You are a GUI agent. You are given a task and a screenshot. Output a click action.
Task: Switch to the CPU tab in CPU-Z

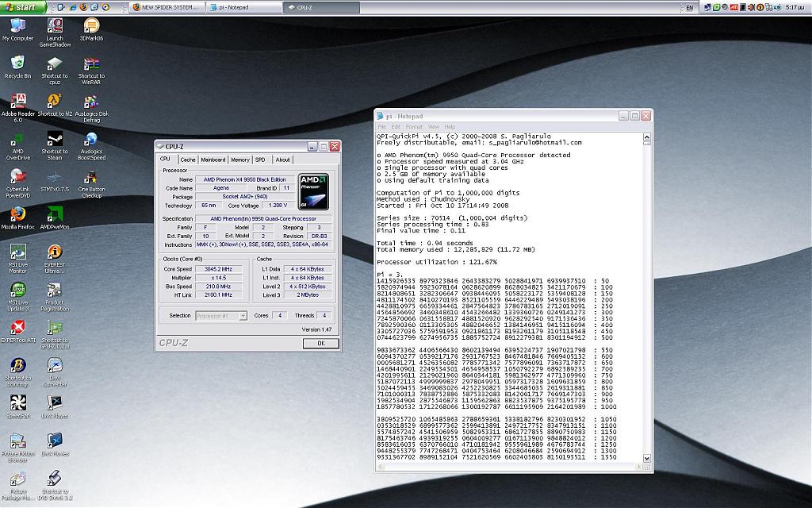[x=165, y=159]
